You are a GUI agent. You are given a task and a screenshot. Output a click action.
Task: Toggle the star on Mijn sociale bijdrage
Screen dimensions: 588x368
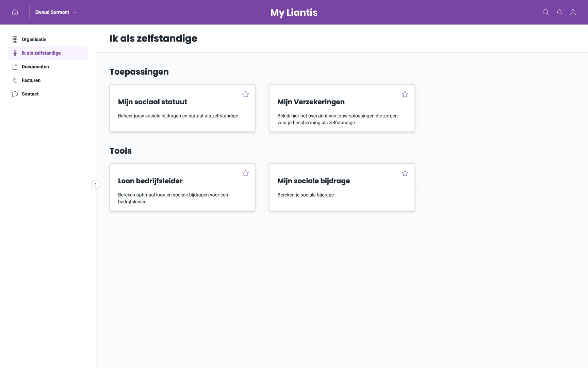click(x=405, y=173)
